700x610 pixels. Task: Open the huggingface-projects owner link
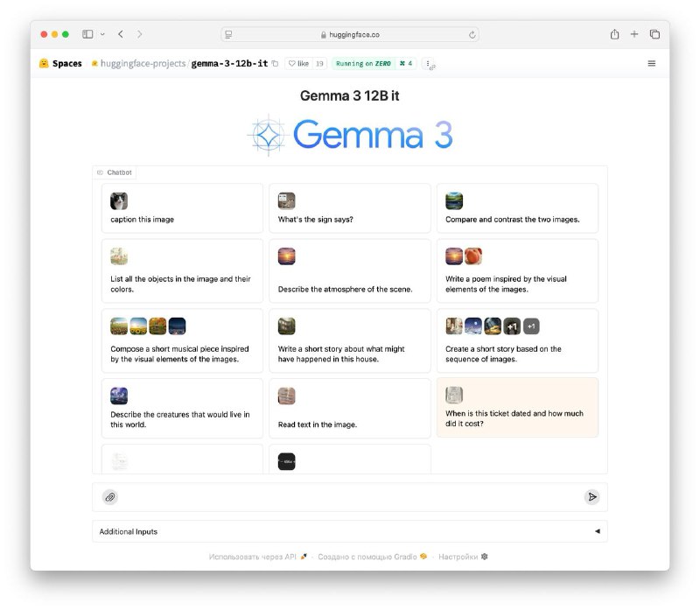point(143,63)
